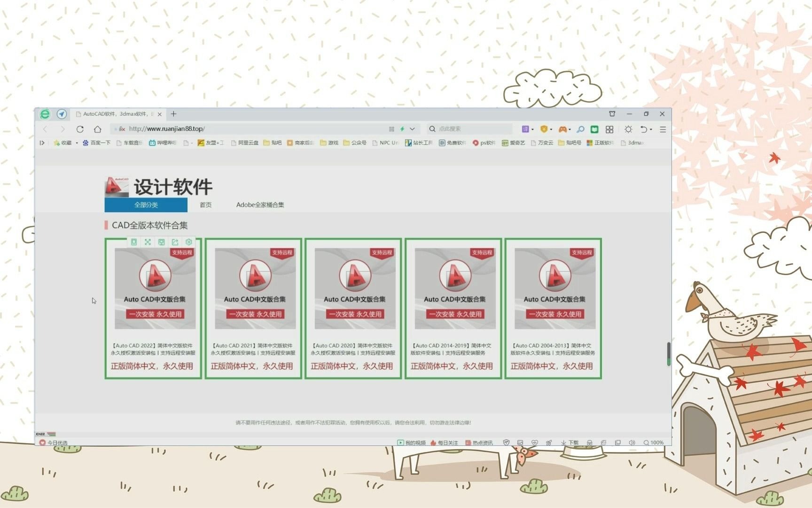812x508 pixels.
Task: Click the share icon in image hover toolbar
Action: point(175,242)
